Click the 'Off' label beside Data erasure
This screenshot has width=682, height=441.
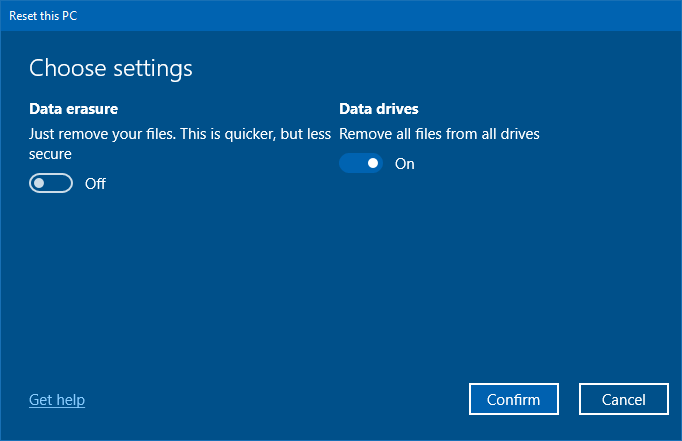tap(95, 184)
